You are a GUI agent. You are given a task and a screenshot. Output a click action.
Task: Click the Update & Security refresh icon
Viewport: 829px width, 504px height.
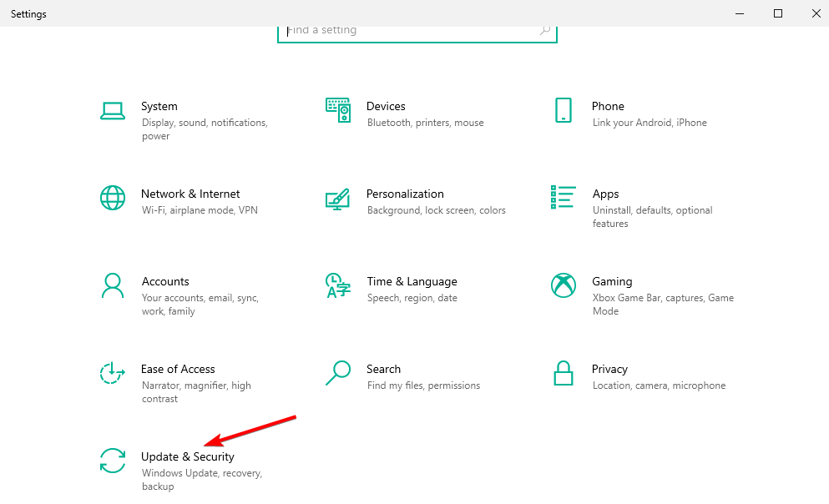(x=113, y=461)
